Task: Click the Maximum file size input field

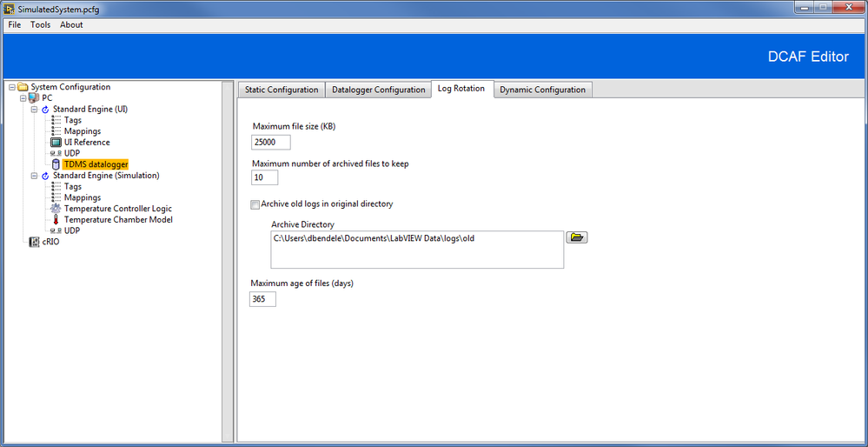Action: [271, 143]
